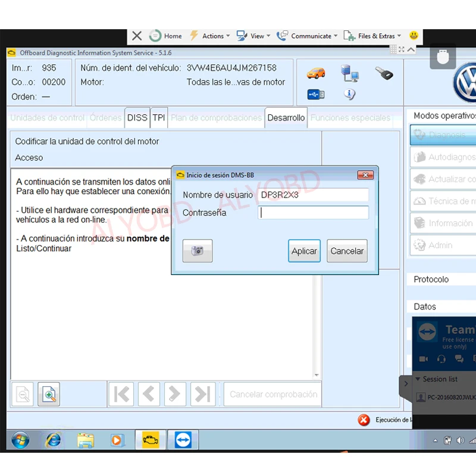The image size is (476, 476).
Task: Select PC-20160820JWLK session entry
Action: (445, 397)
